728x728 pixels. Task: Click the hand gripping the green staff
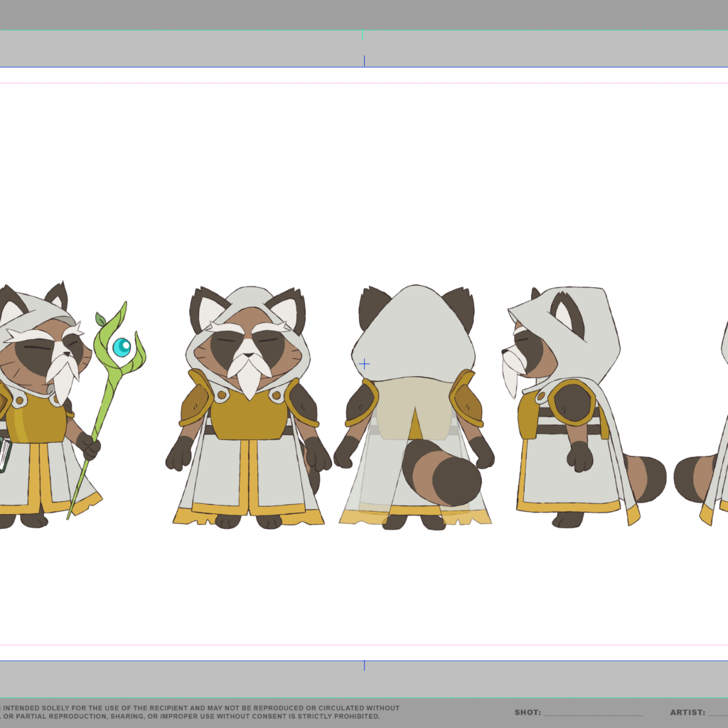tap(90, 446)
